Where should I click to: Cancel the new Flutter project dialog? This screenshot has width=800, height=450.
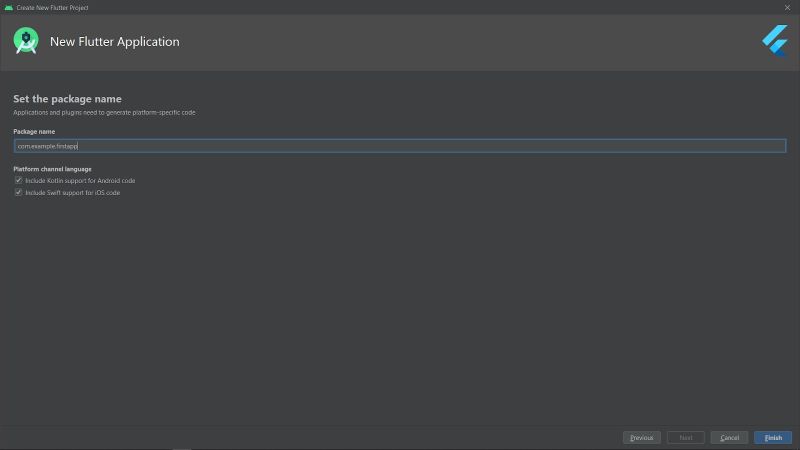pos(729,438)
